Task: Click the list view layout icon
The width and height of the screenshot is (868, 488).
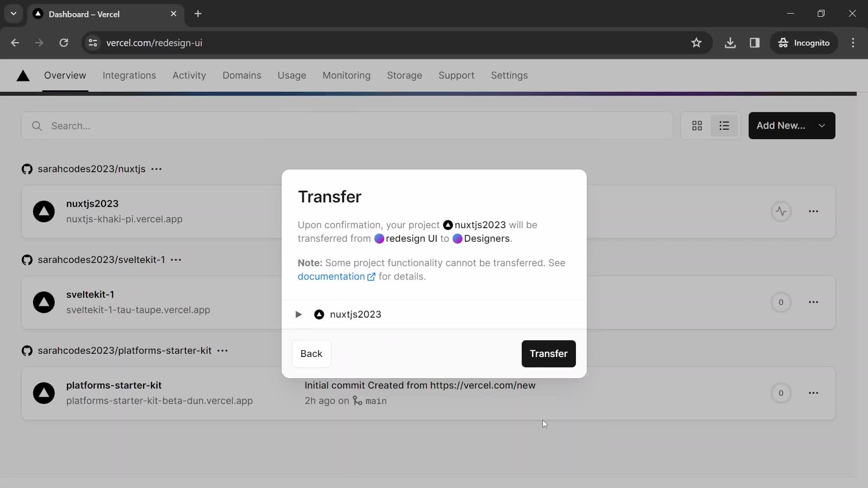Action: pyautogui.click(x=724, y=126)
